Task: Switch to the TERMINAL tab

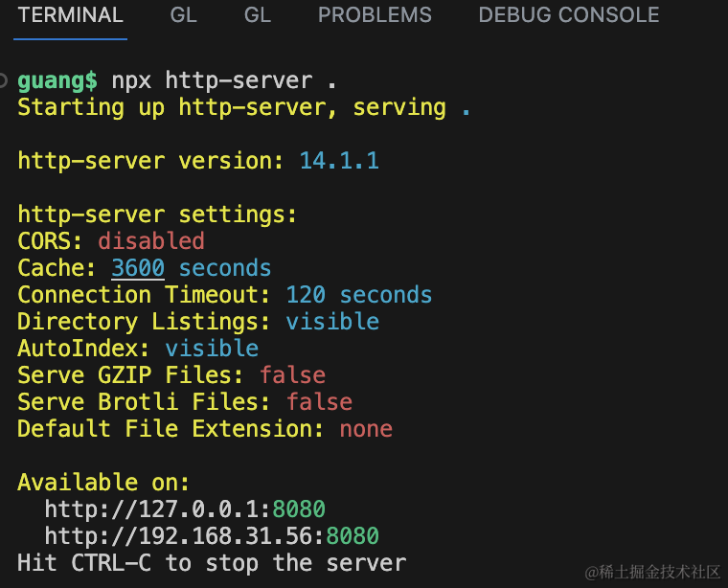Action: [x=71, y=15]
